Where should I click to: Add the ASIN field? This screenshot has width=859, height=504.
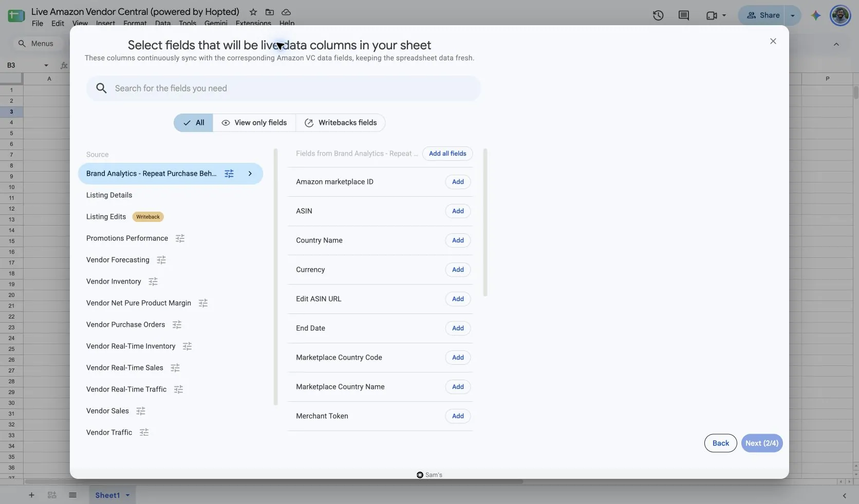tap(458, 211)
